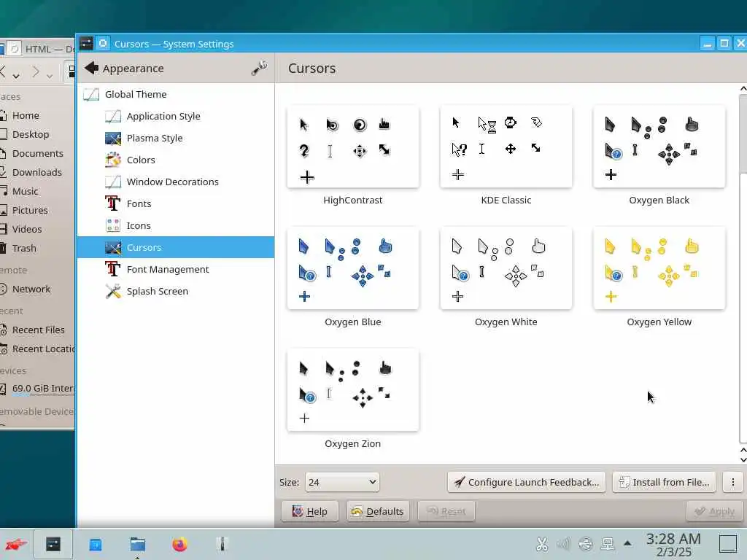Click the Font Management T icon
This screenshot has width=747, height=560.
tap(113, 270)
